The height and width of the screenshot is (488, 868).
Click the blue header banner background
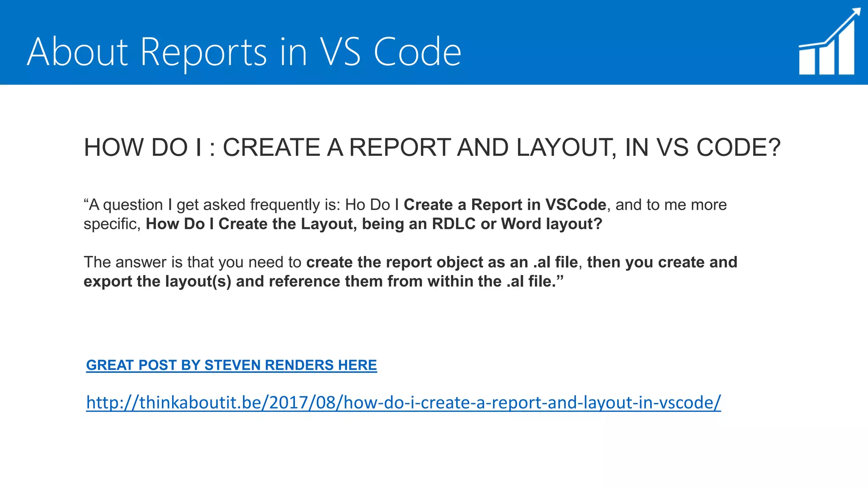pos(615,42)
